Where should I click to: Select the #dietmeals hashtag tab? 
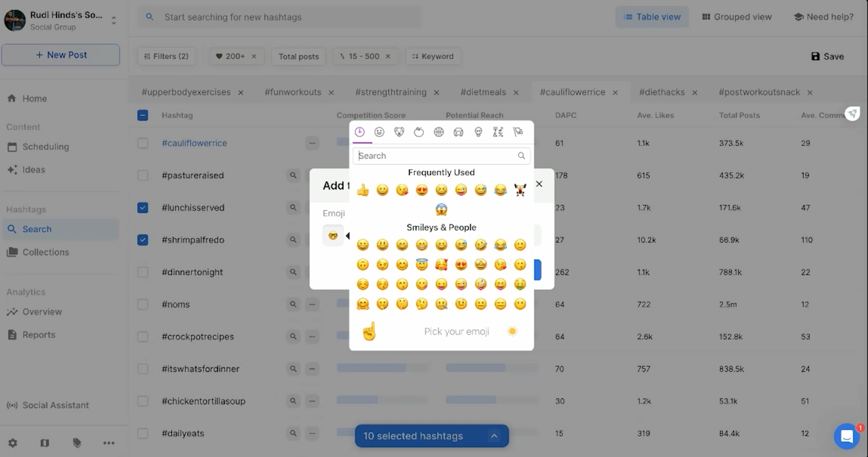point(483,92)
